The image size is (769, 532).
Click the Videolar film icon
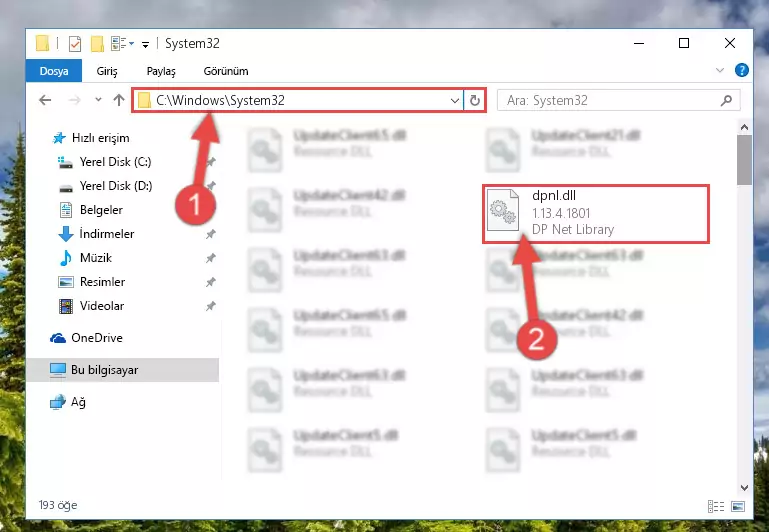point(66,306)
